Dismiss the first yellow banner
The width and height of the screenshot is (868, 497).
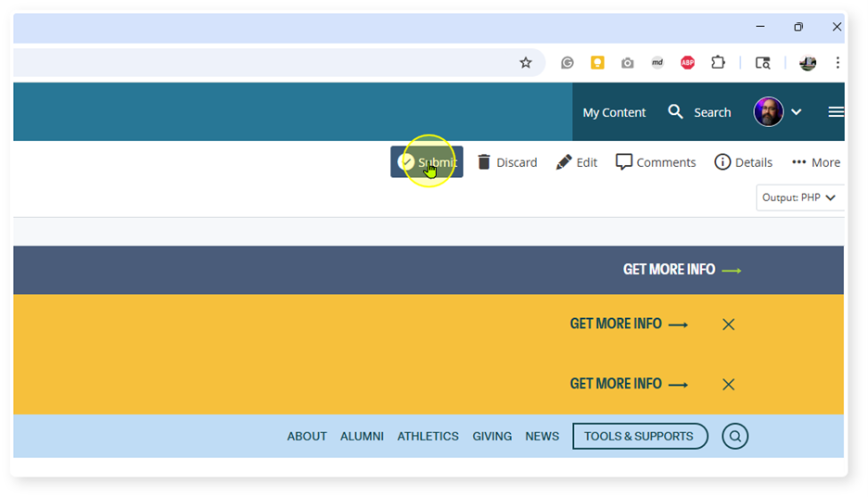728,325
